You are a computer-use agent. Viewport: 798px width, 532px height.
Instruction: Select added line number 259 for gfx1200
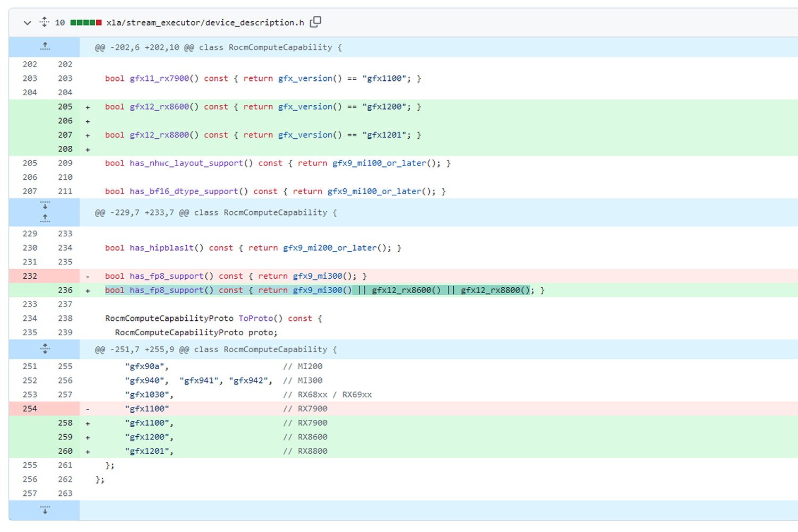pos(65,437)
